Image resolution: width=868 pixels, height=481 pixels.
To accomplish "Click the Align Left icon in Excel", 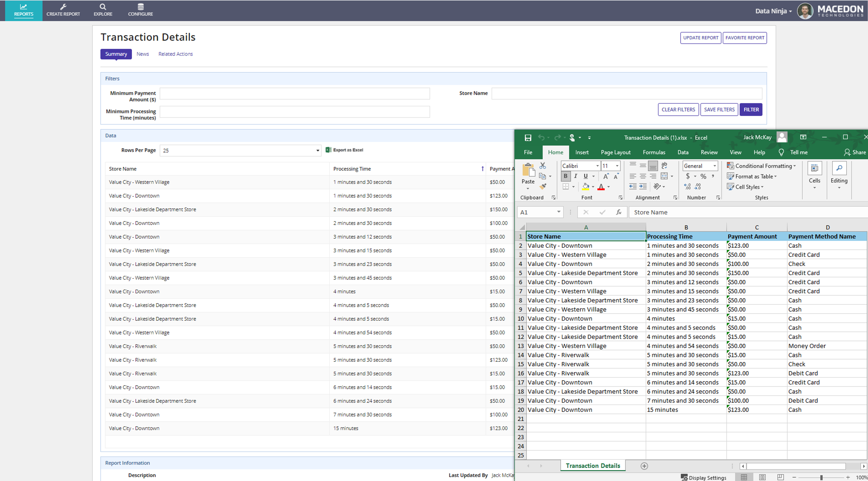I will [x=633, y=176].
